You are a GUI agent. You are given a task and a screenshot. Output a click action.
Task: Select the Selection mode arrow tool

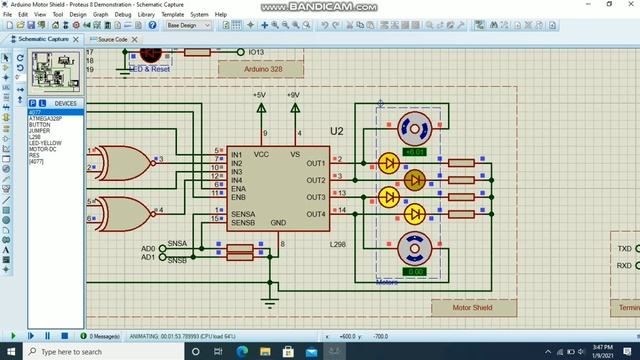tap(6, 57)
